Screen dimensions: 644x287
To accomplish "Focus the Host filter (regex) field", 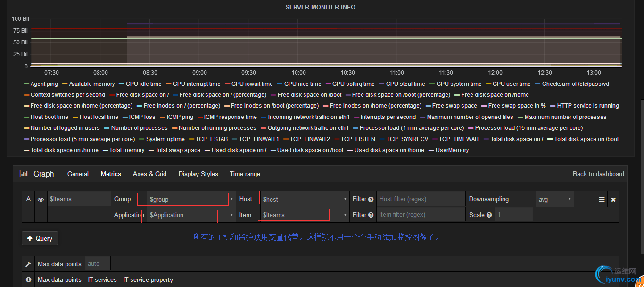I will pos(421,199).
